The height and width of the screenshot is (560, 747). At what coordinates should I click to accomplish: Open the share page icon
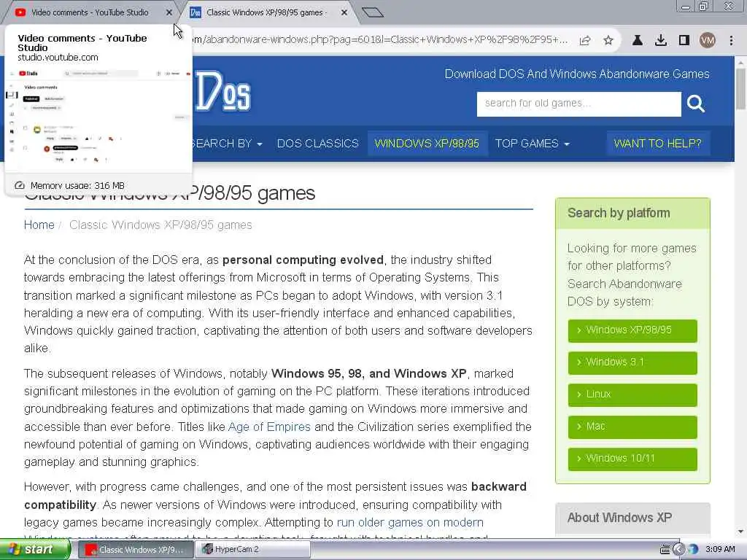click(585, 41)
